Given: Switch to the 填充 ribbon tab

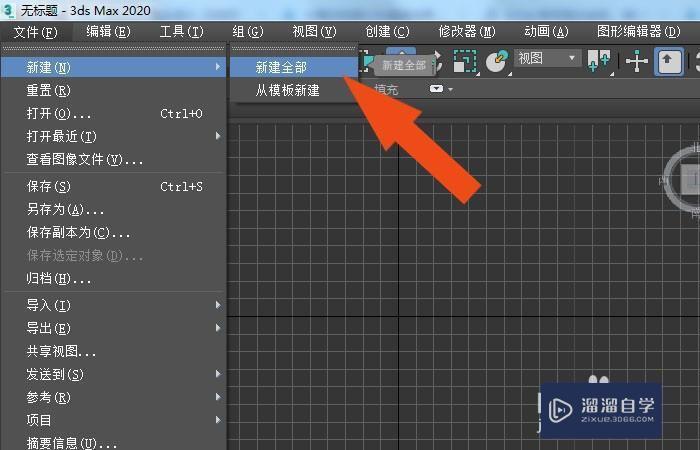Looking at the screenshot, I should 386,90.
